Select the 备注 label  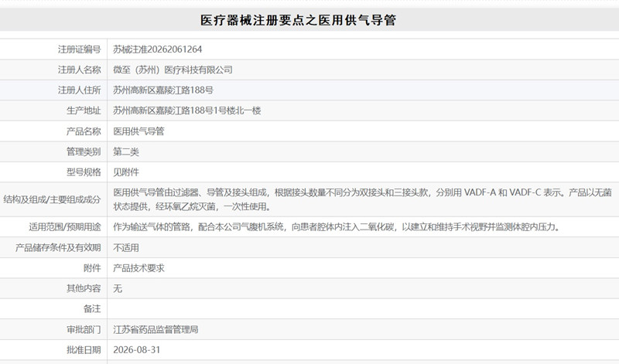pos(92,309)
